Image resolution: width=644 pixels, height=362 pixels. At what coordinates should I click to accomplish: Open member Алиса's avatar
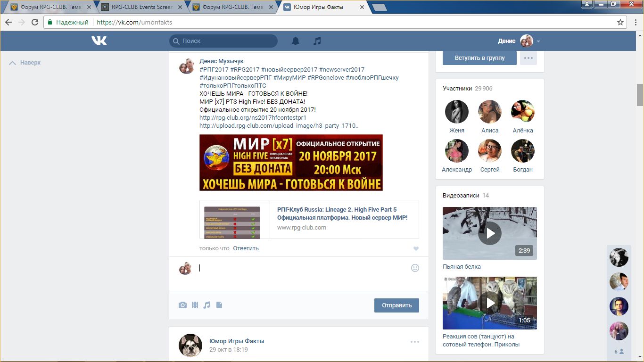tap(490, 112)
